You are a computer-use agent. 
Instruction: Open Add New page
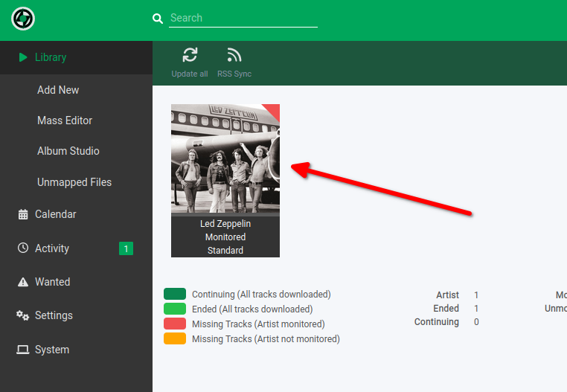coord(58,90)
